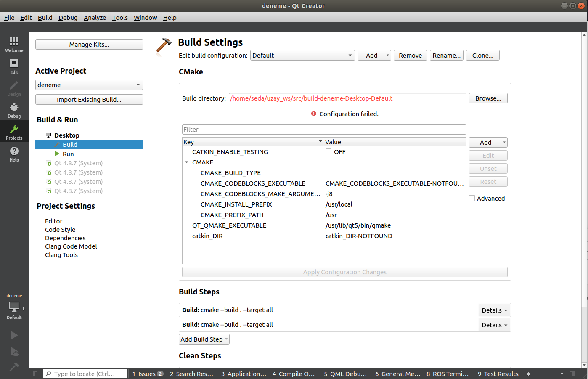This screenshot has height=379, width=588.
Task: Click the Build hammer icon at bottom left
Action: (x=14, y=367)
